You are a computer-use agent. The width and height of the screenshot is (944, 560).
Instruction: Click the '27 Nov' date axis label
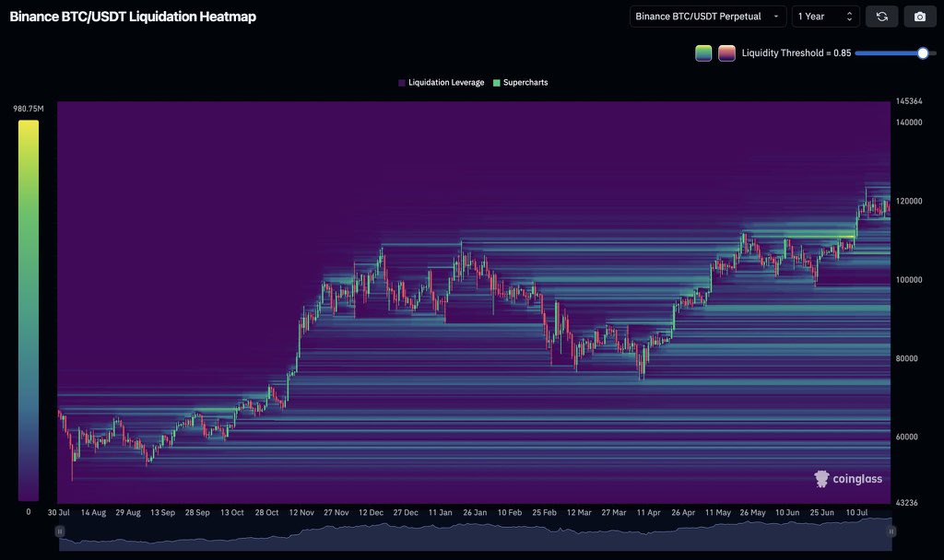click(x=336, y=512)
